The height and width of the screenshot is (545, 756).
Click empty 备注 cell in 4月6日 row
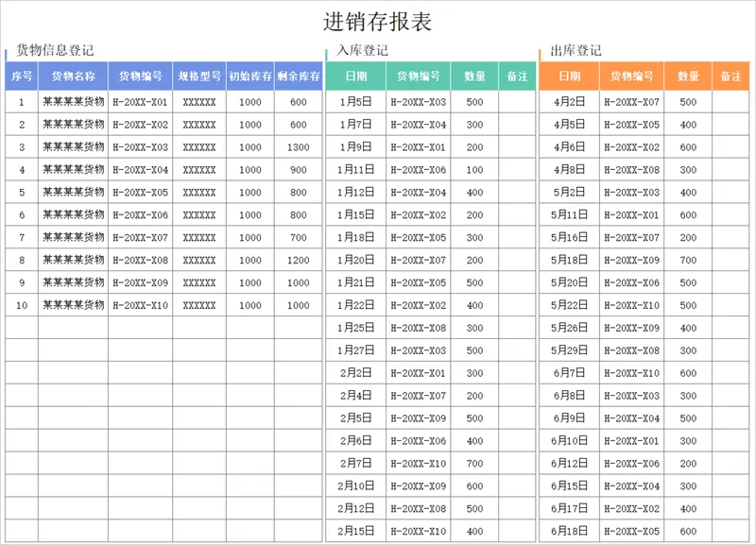pos(730,147)
